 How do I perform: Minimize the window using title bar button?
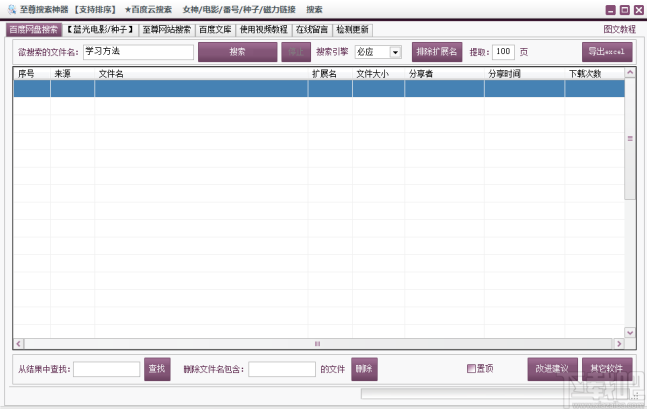[x=608, y=9]
